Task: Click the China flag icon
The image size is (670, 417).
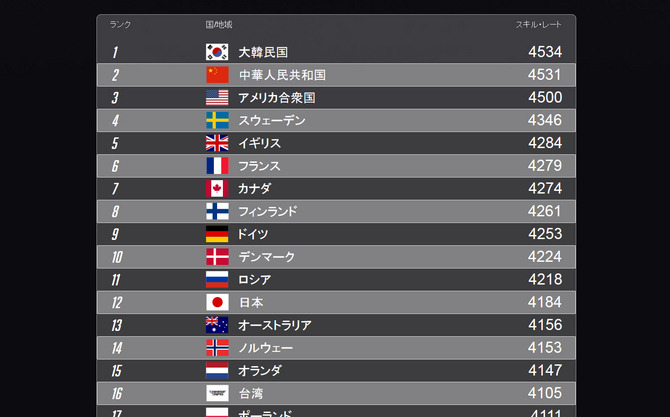Action: 217,75
